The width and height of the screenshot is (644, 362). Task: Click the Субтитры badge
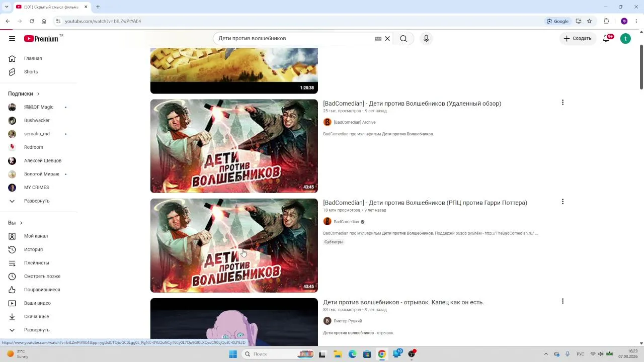point(334,242)
